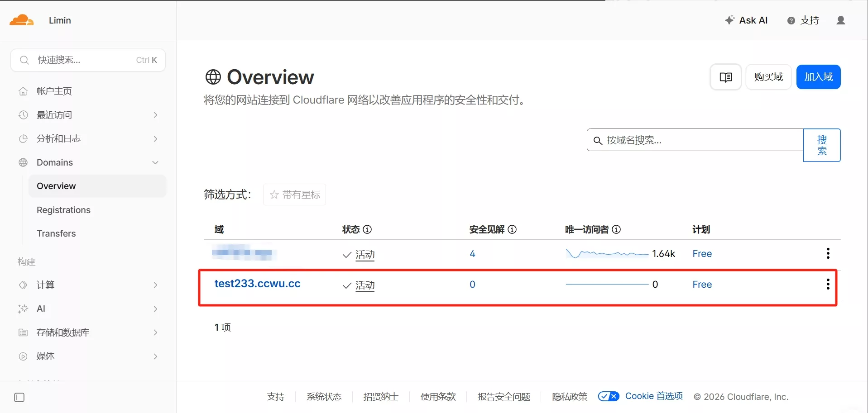Viewport: 868px width, 413px height.
Task: Expand the AI section chevron
Action: pos(155,309)
